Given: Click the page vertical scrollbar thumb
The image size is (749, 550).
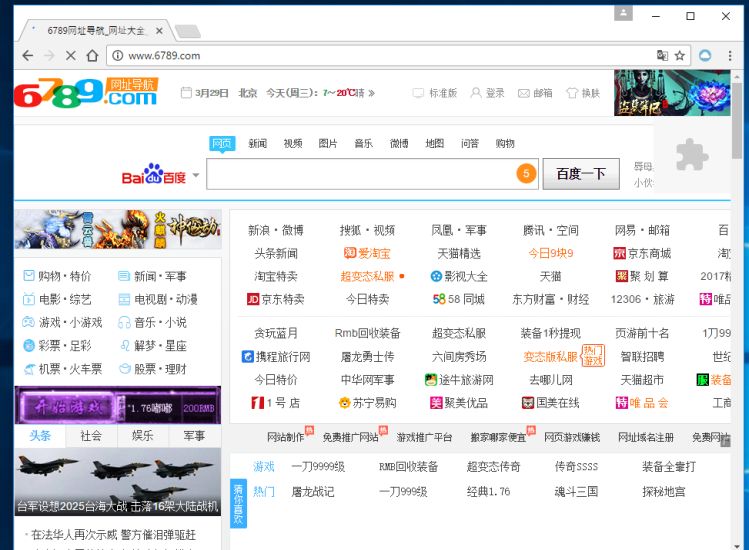Looking at the screenshot, I should click(x=737, y=120).
